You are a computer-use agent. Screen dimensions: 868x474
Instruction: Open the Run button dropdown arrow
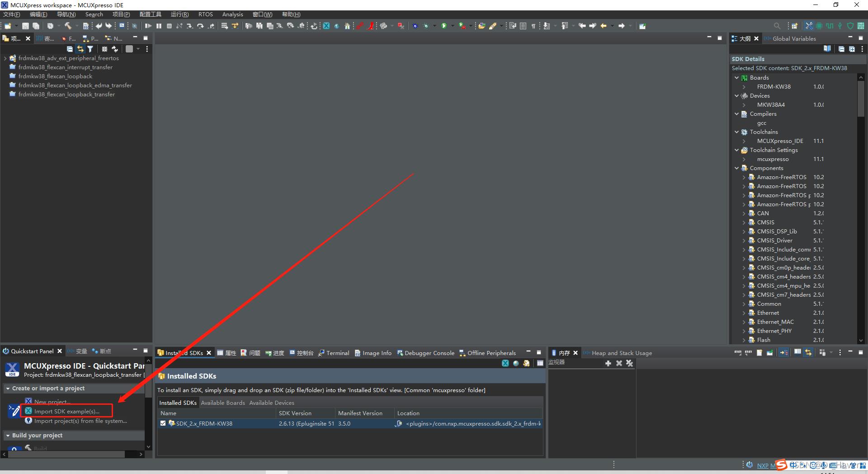click(452, 26)
